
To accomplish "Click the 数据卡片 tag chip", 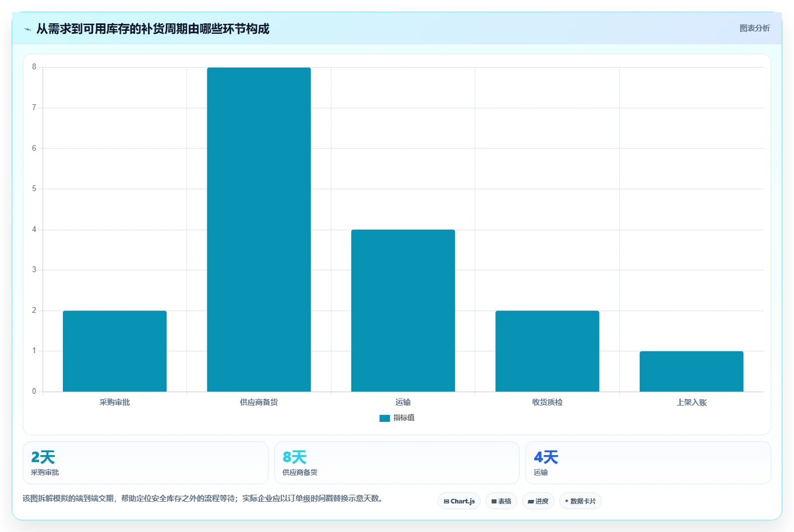I will (580, 501).
